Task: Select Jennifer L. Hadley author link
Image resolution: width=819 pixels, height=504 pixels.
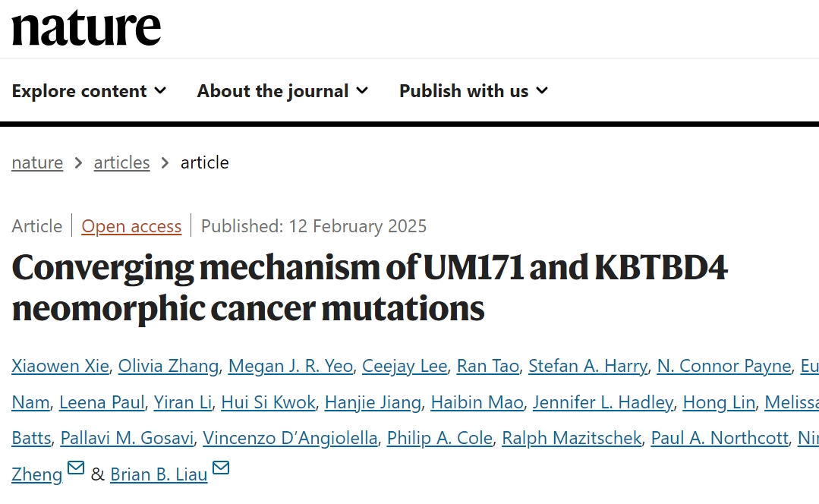Action: coord(603,402)
